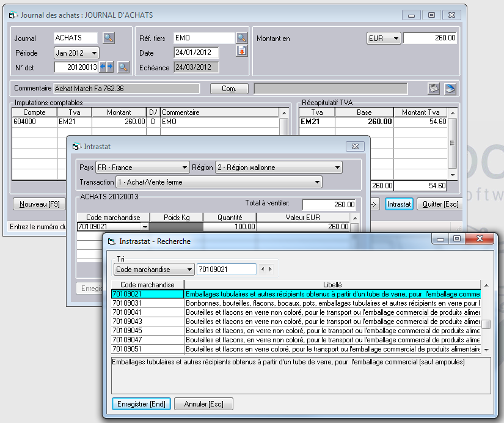Click the Commentaire Achat March field
The image size is (504, 423).
coord(126,89)
